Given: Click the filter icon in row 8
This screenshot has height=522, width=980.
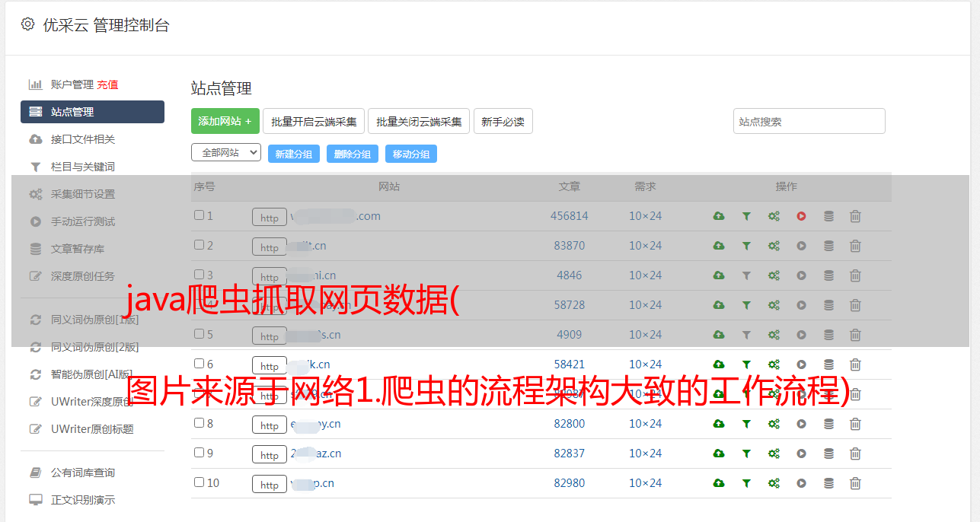Looking at the screenshot, I should pyautogui.click(x=746, y=424).
